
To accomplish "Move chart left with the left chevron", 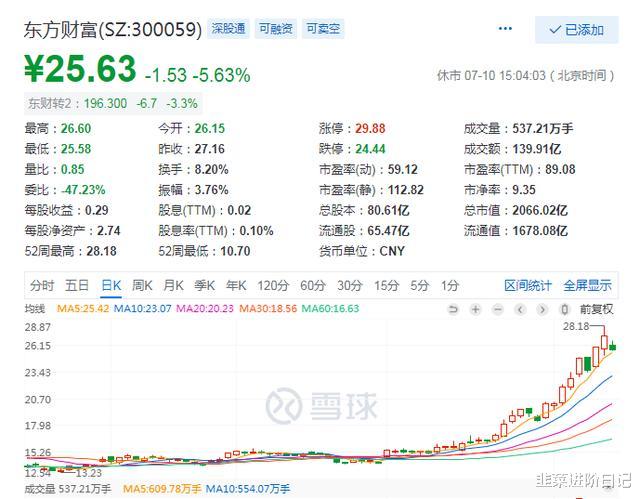I will (520, 310).
